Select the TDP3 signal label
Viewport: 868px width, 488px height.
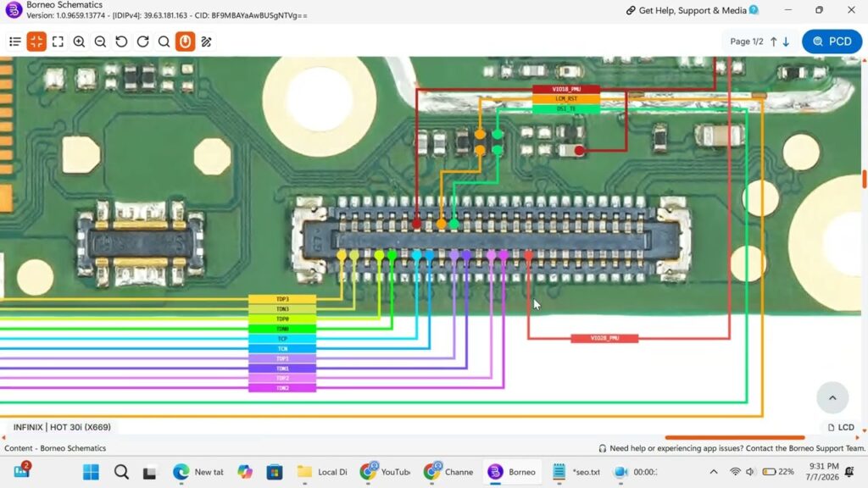[282, 299]
